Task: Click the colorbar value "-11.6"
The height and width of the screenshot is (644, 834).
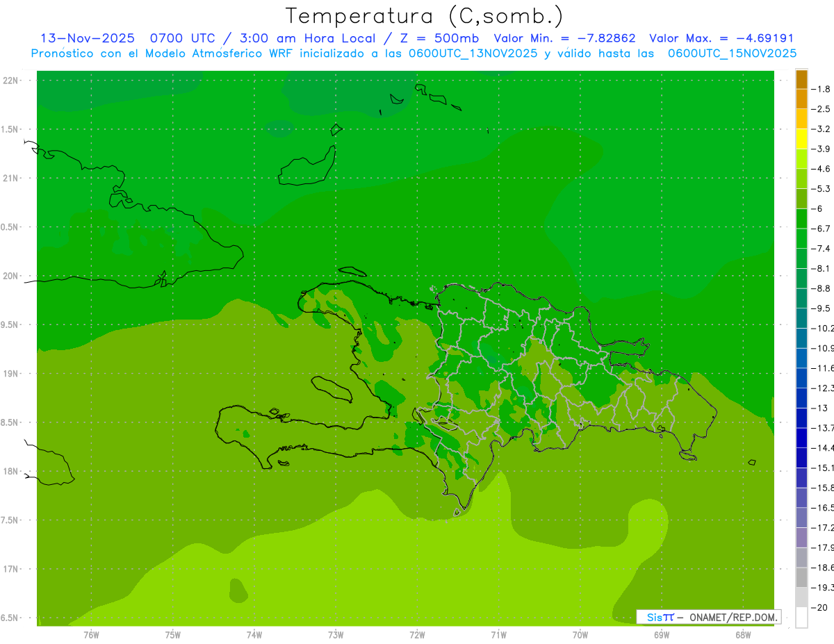Action: [822, 368]
